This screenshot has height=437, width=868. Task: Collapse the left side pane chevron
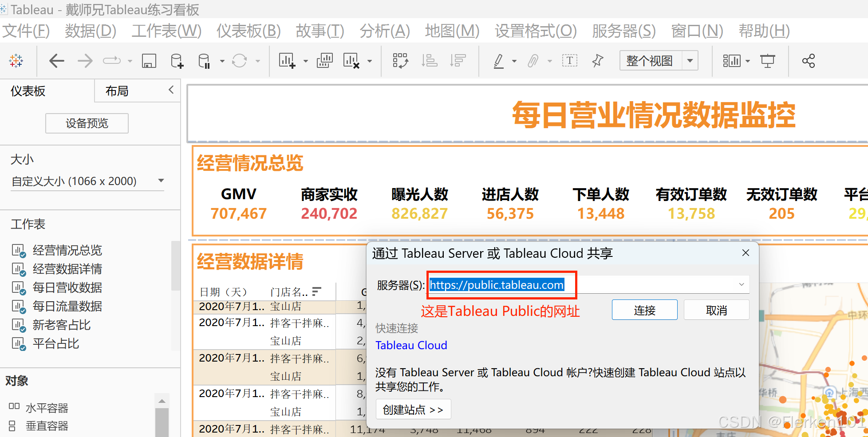point(171,90)
